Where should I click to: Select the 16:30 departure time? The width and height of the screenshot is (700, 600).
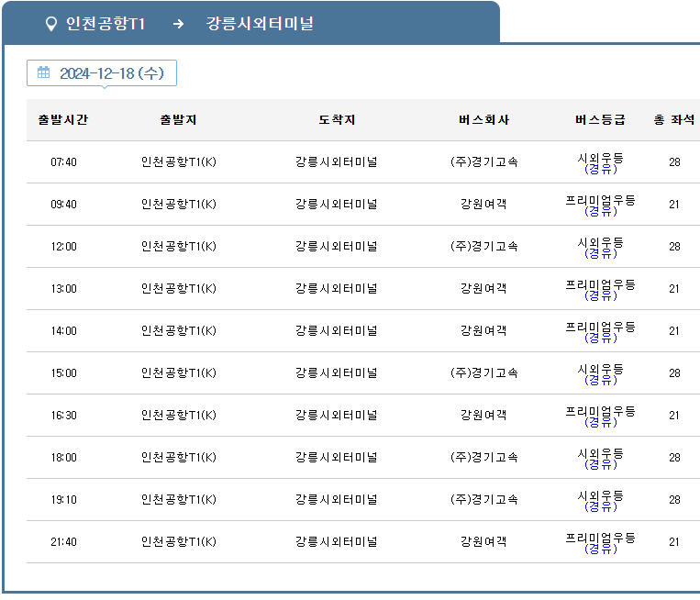63,416
